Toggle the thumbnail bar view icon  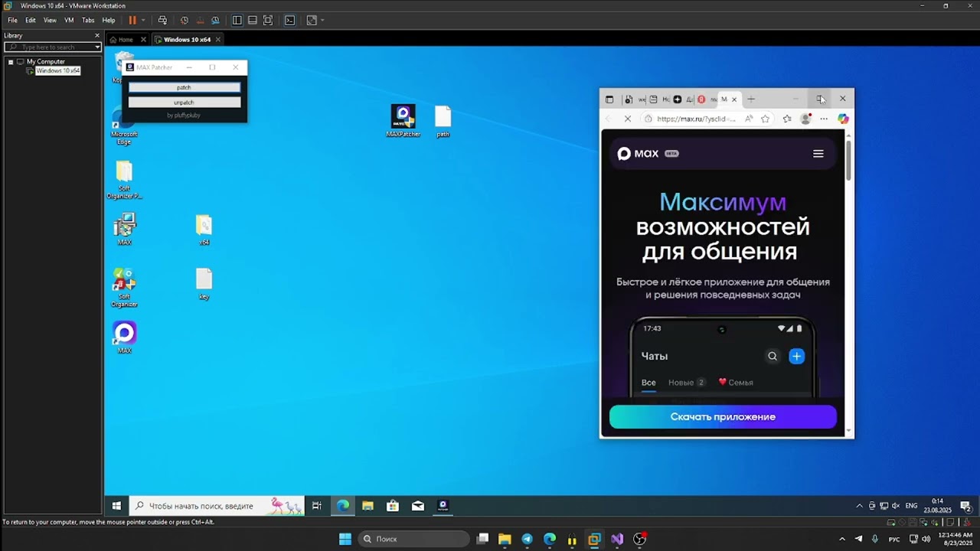coord(253,21)
